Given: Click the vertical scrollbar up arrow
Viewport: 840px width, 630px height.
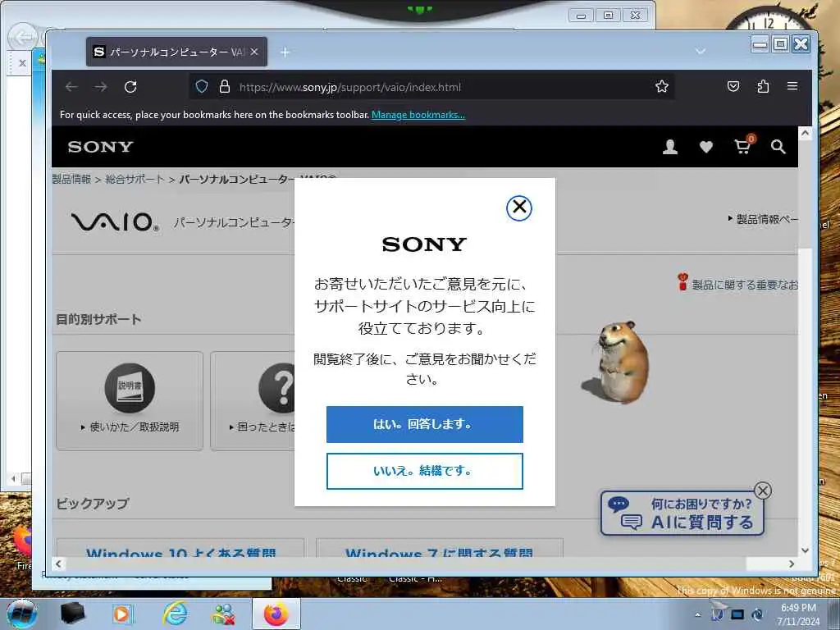Looking at the screenshot, I should (805, 133).
